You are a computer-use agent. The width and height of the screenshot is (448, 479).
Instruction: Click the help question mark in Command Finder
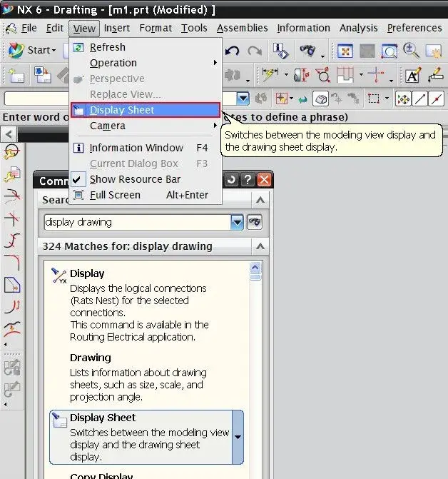click(x=248, y=180)
